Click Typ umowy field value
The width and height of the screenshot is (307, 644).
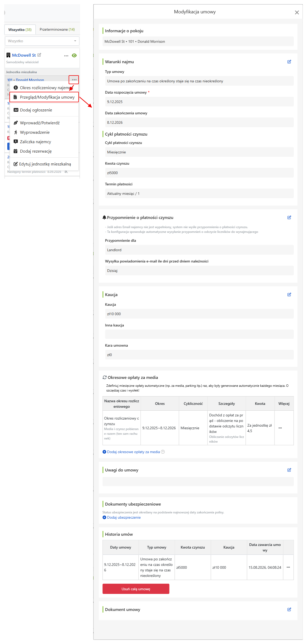click(199, 81)
